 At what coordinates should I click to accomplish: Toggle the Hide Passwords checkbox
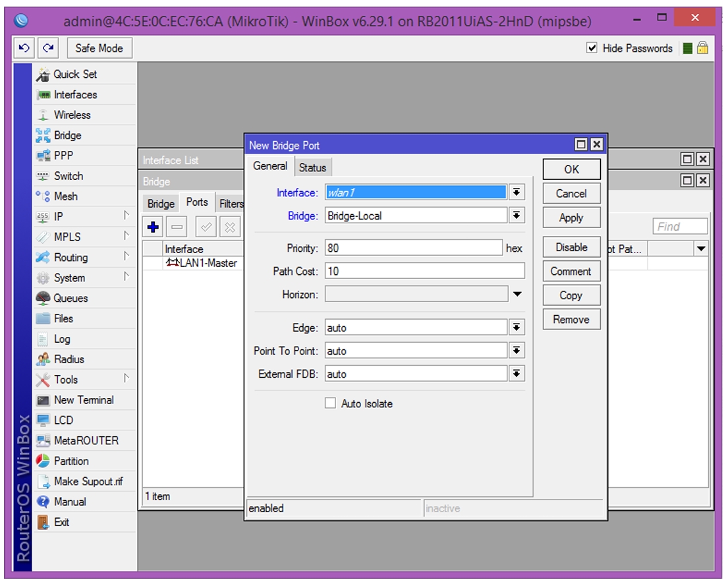(592, 48)
